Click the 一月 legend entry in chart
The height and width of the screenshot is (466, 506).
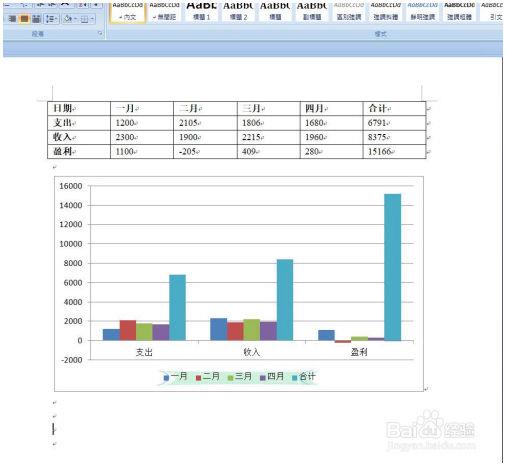point(175,377)
